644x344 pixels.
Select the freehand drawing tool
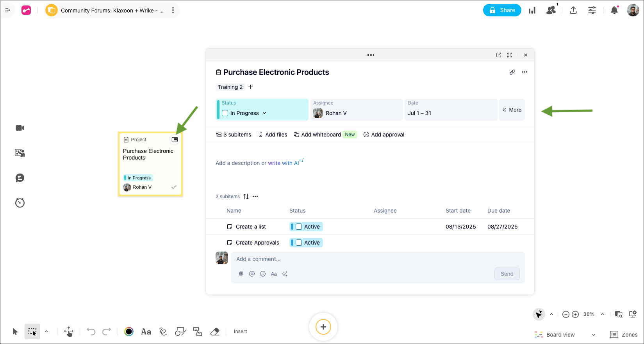[163, 332]
